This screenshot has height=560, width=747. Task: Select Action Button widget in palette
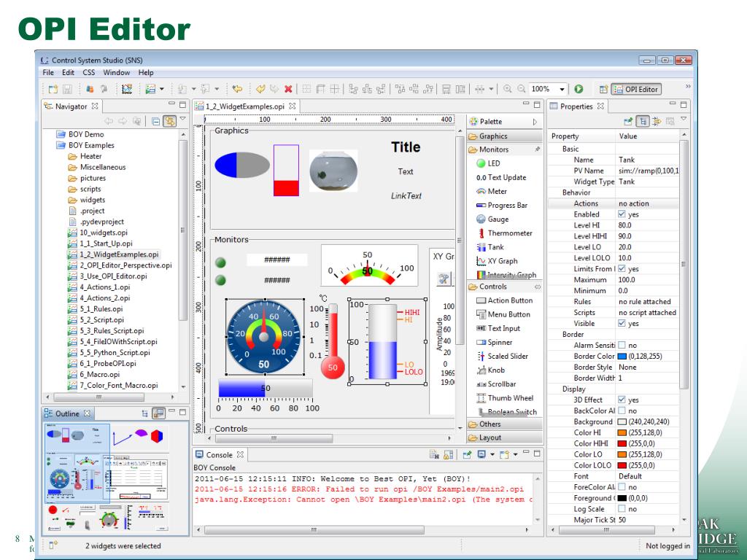coord(505,300)
